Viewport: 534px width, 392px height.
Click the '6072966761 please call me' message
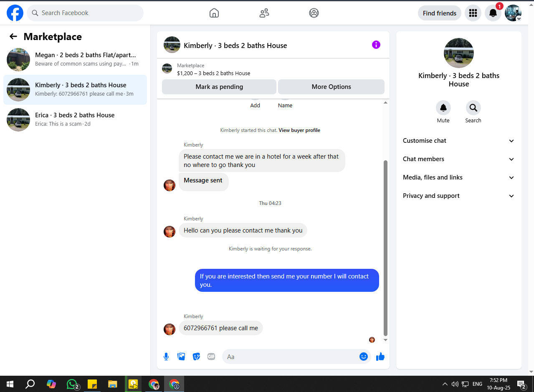(x=221, y=328)
